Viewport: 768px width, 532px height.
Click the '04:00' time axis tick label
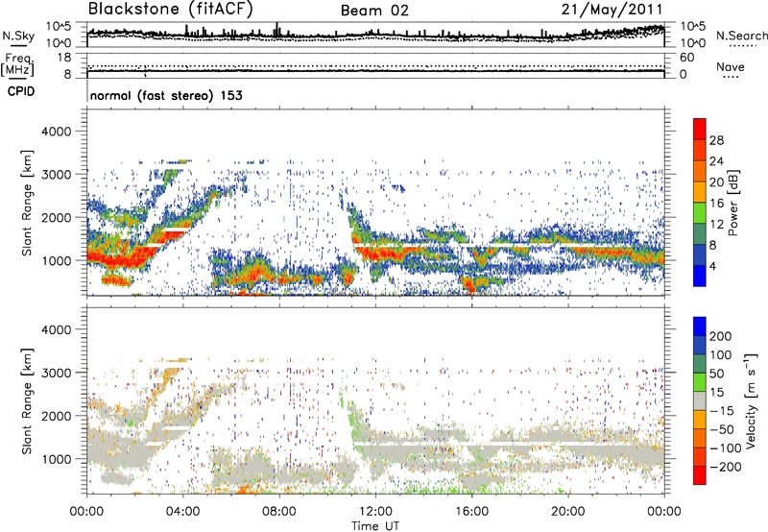(x=182, y=512)
